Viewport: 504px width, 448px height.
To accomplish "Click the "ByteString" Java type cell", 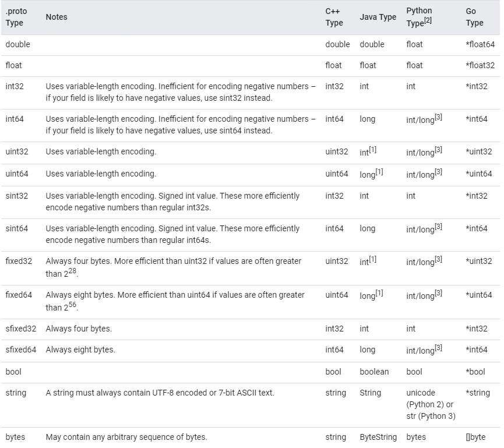I will (x=378, y=437).
